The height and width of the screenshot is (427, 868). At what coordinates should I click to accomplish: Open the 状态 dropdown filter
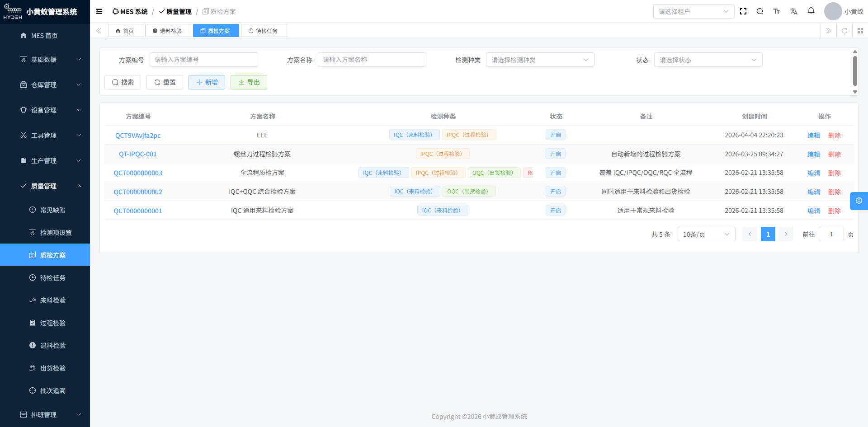point(708,60)
